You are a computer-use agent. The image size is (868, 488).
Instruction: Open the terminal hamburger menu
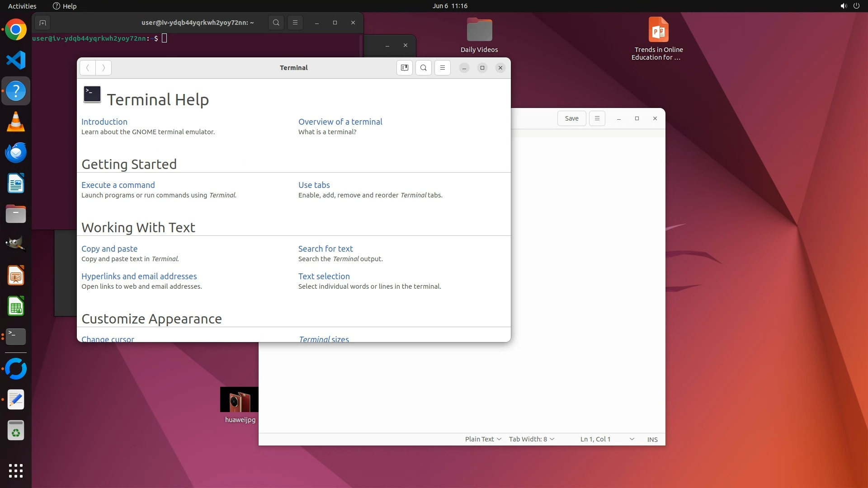click(295, 23)
